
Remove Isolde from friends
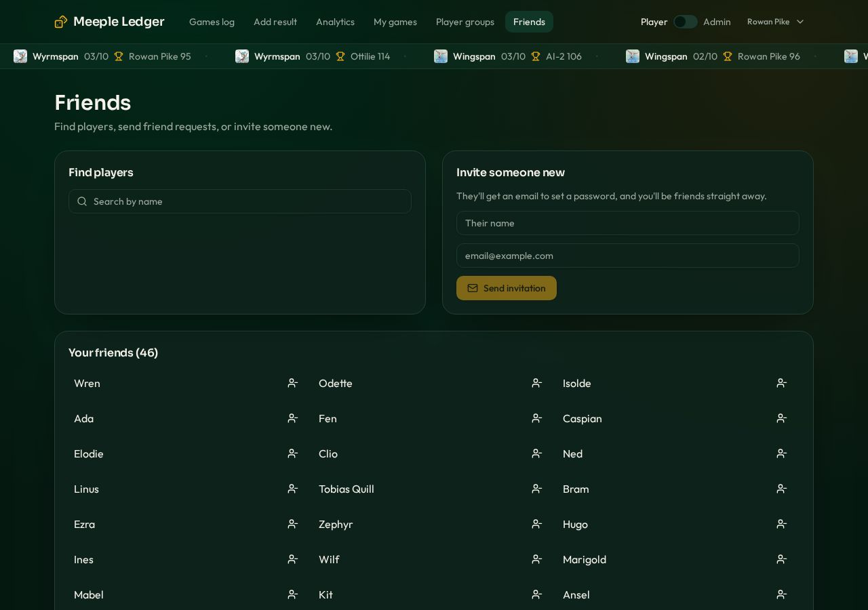point(782,383)
